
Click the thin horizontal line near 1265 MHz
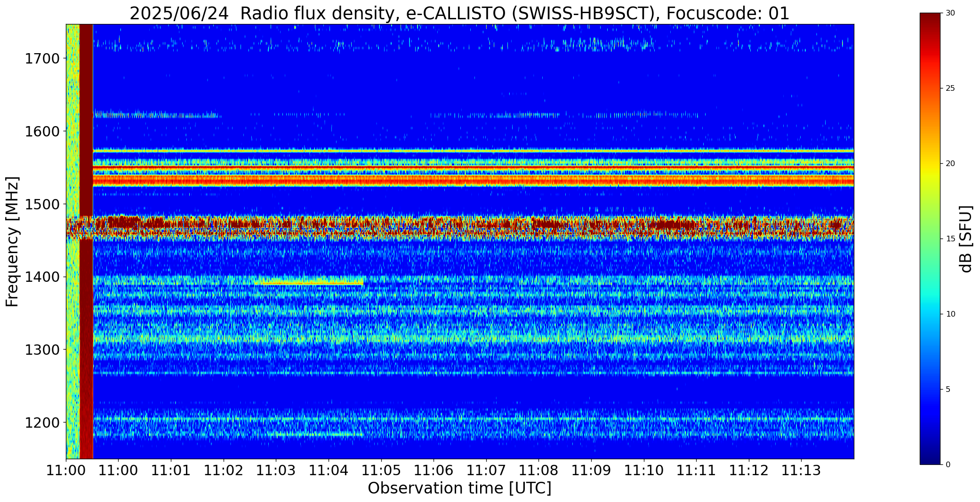click(x=473, y=374)
